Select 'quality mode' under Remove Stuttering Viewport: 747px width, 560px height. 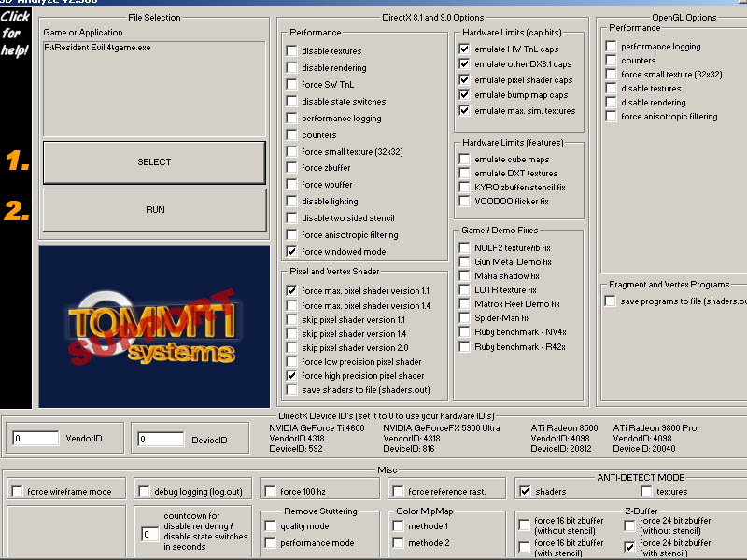(270, 525)
